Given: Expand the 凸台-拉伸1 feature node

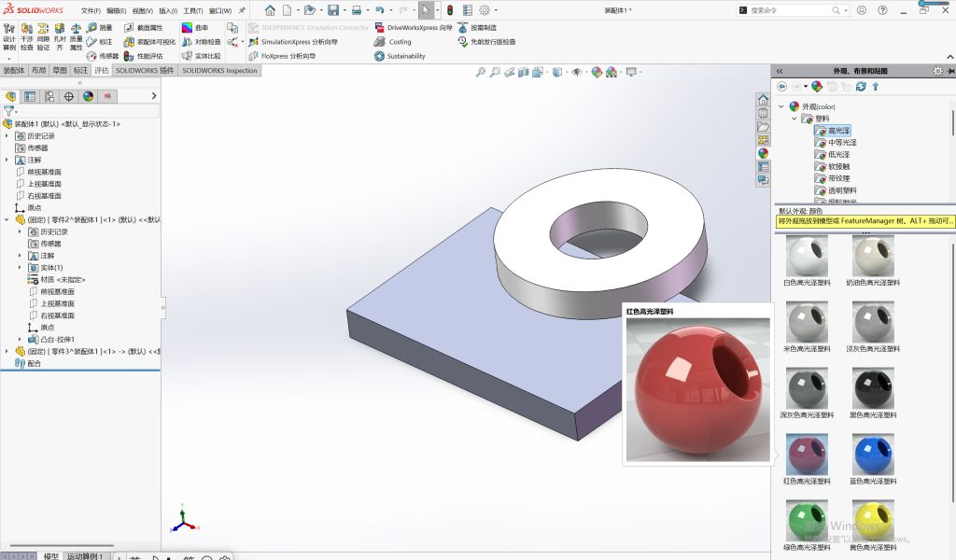Looking at the screenshot, I should click(x=20, y=340).
